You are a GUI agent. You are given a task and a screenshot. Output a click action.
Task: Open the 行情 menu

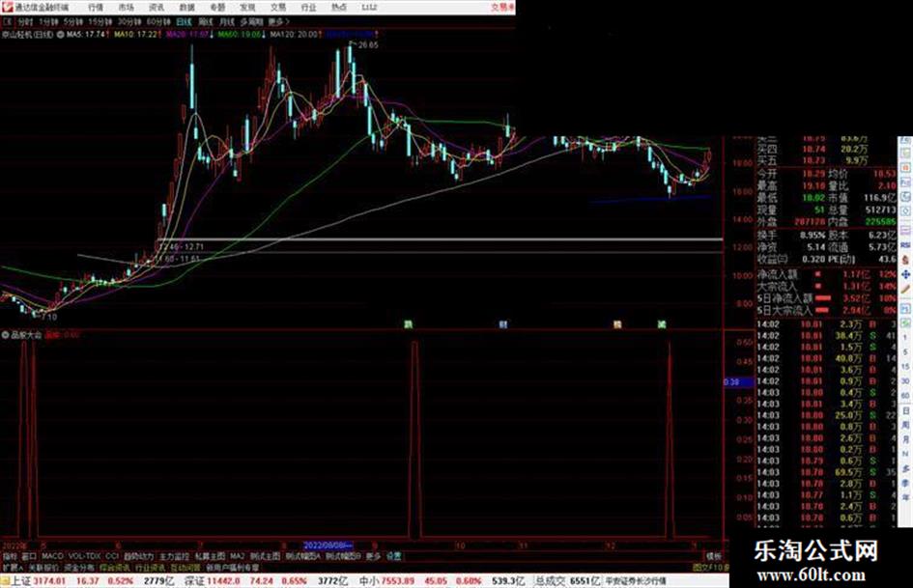[96, 7]
